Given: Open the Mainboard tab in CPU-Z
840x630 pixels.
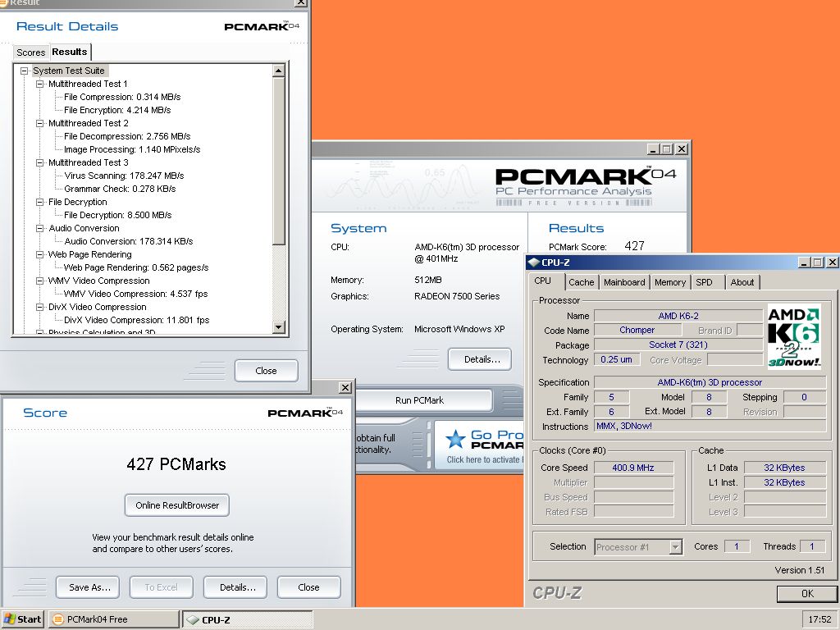Looking at the screenshot, I should [x=624, y=282].
